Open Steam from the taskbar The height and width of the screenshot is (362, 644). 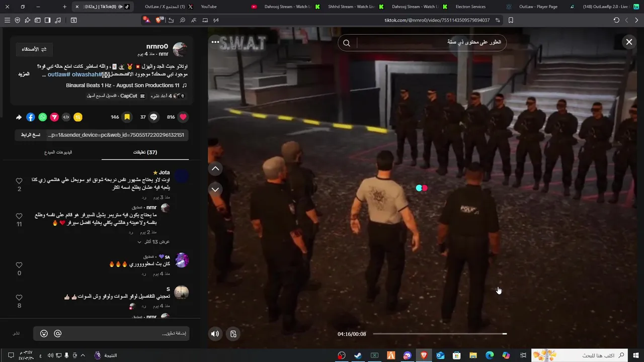(358, 355)
